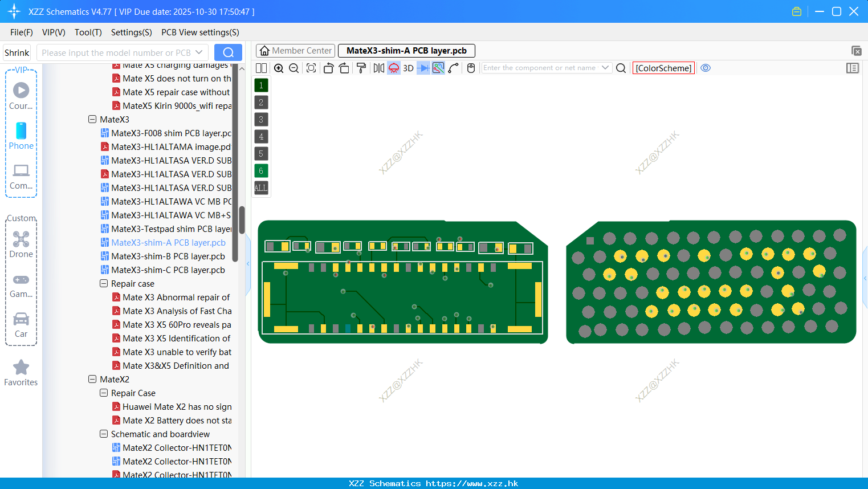Toggle the eye visibility icon
The width and height of the screenshot is (868, 489).
tap(706, 68)
